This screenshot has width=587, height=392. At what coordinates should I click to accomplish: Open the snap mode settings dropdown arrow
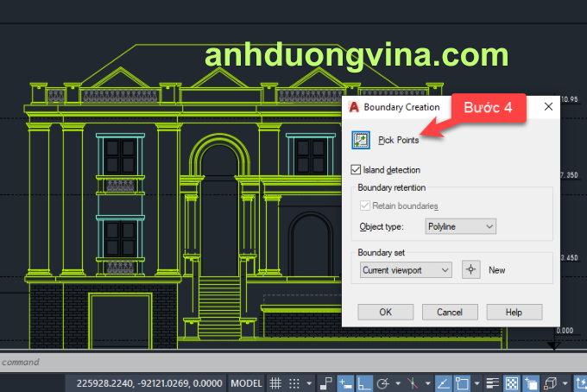[308, 383]
